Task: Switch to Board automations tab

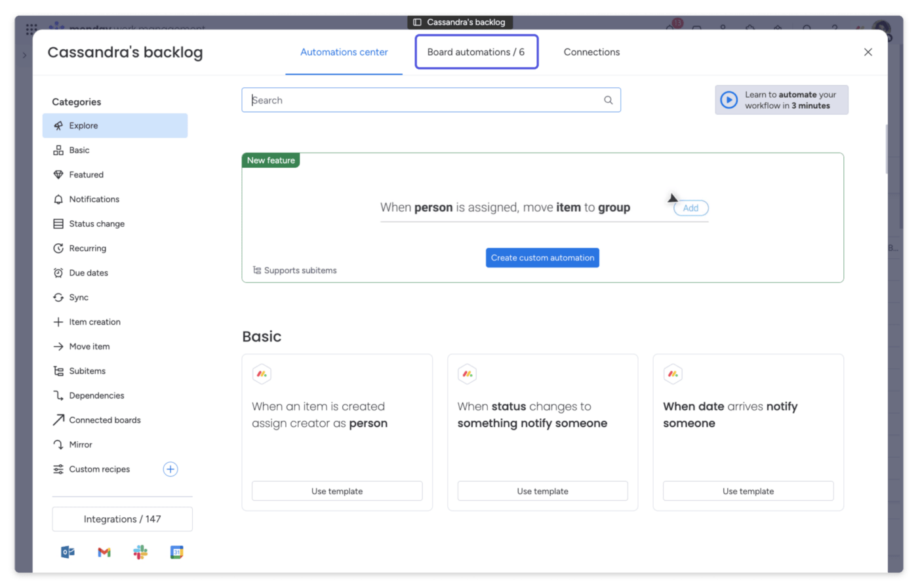Action: [476, 52]
